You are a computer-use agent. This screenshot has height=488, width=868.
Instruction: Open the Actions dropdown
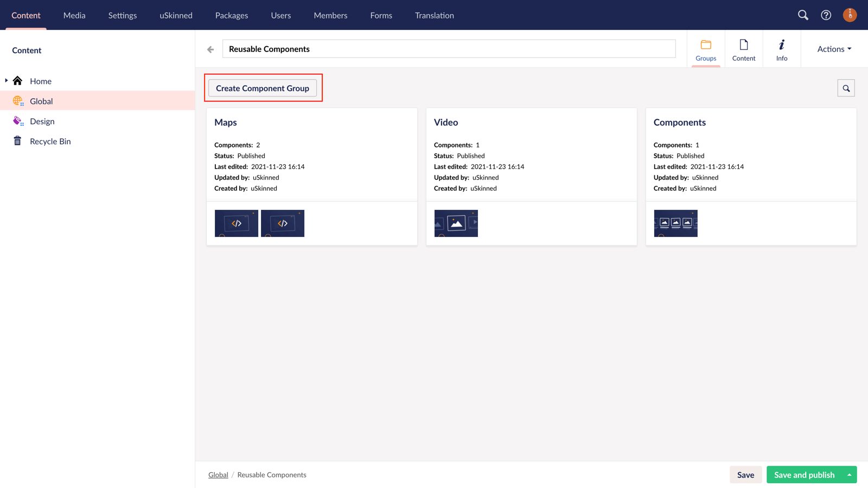[x=832, y=48]
